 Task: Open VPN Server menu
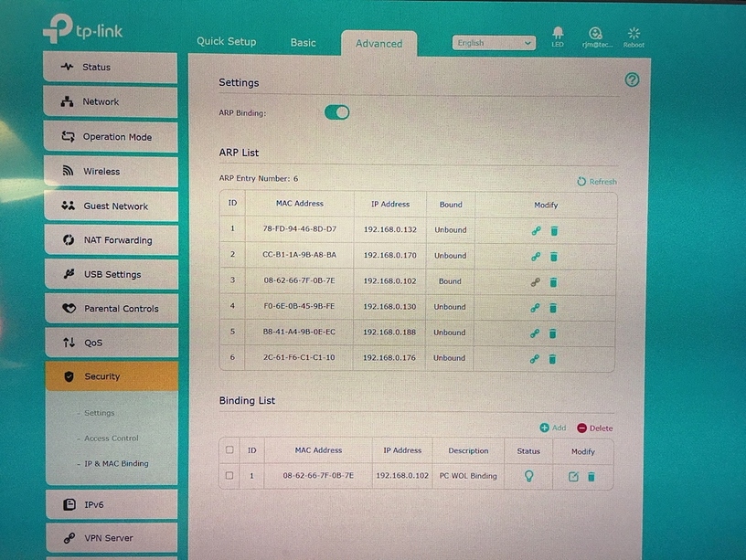(x=112, y=538)
